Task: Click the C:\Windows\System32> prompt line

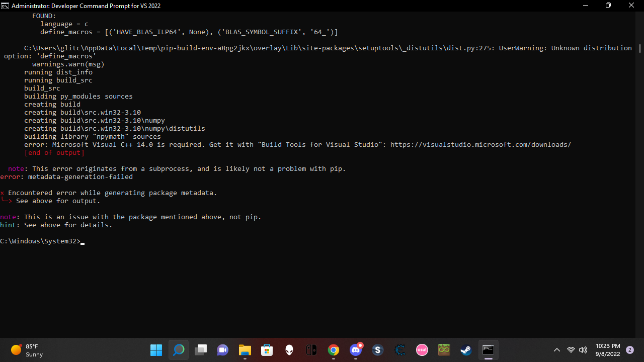Action: (42, 241)
